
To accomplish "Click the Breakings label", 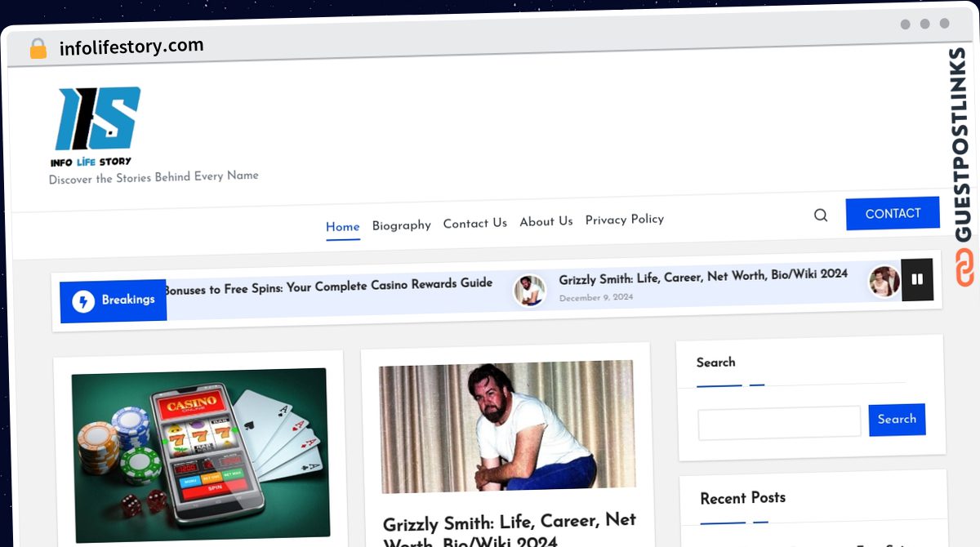I will pyautogui.click(x=128, y=300).
